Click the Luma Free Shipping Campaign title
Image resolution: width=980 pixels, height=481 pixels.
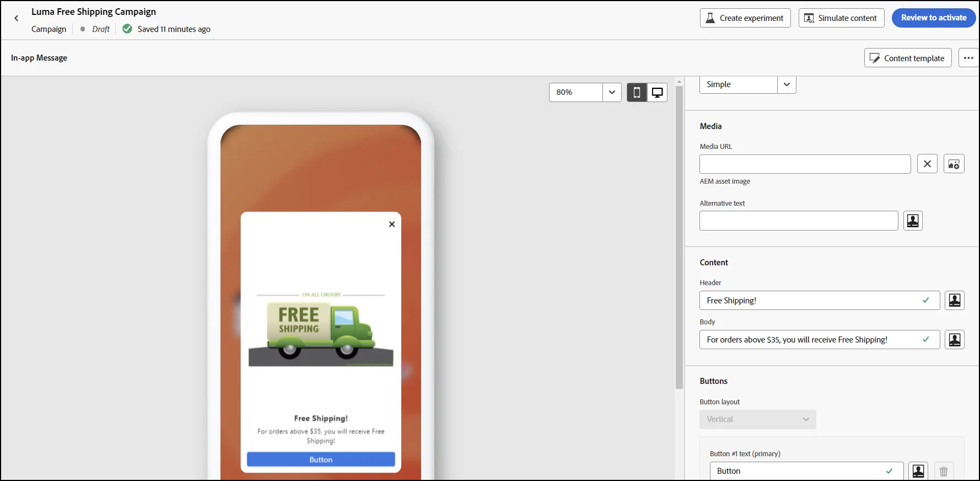[x=94, y=12]
